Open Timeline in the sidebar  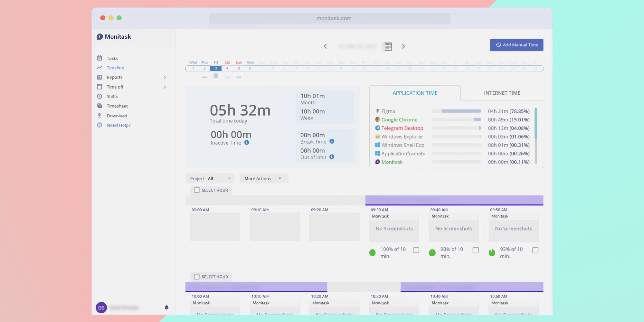pos(115,68)
